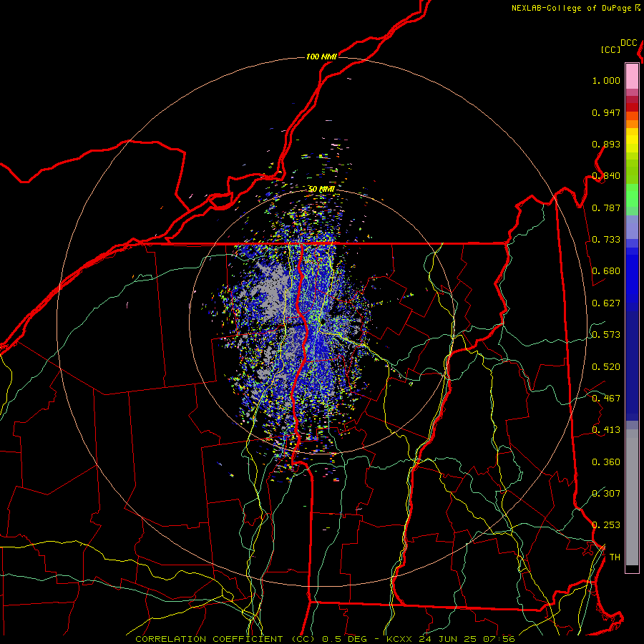Pick the lavender swatch near 0.733

click(632, 227)
